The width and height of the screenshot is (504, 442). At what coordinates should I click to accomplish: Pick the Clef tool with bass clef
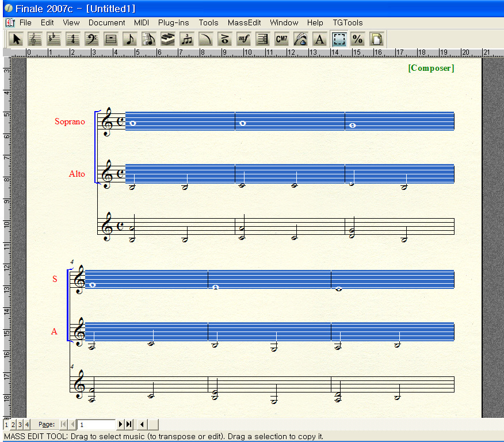[92, 39]
